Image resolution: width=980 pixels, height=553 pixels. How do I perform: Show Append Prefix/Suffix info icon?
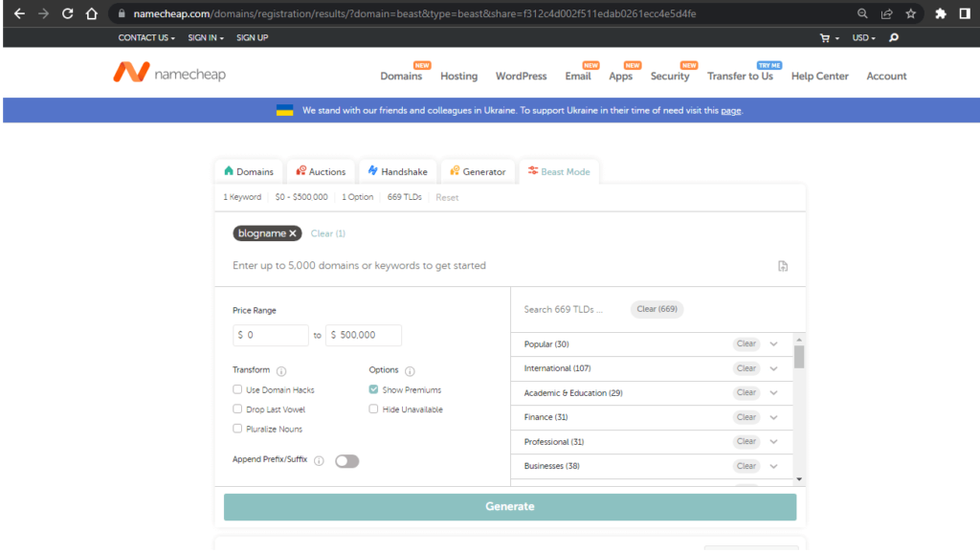click(x=319, y=461)
